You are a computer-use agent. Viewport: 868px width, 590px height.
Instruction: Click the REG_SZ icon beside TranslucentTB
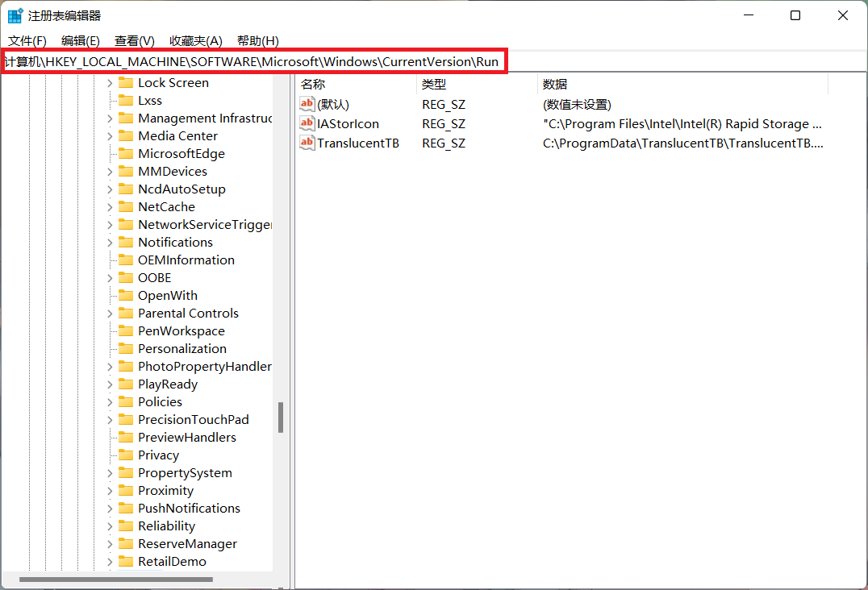coord(307,143)
